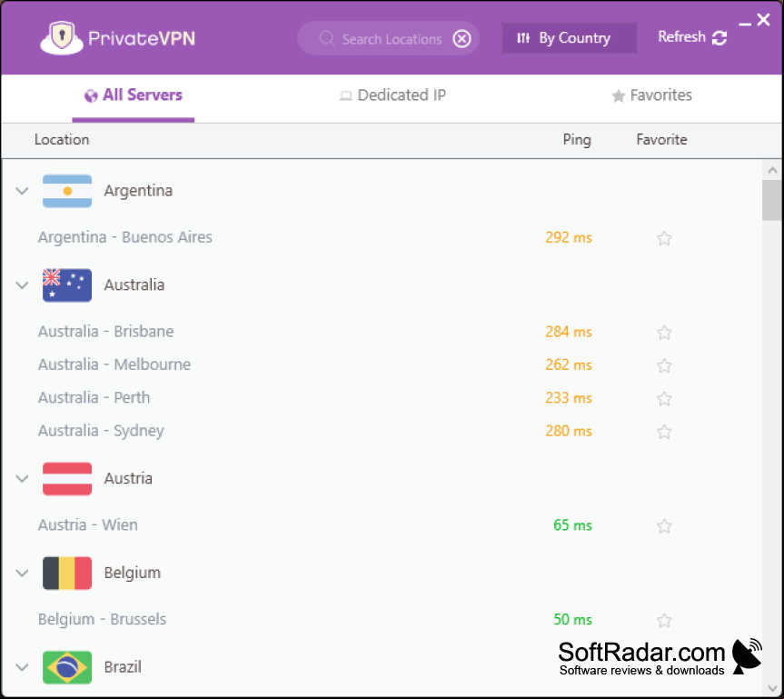
Task: Click the 284 ms ping value
Action: 569,331
